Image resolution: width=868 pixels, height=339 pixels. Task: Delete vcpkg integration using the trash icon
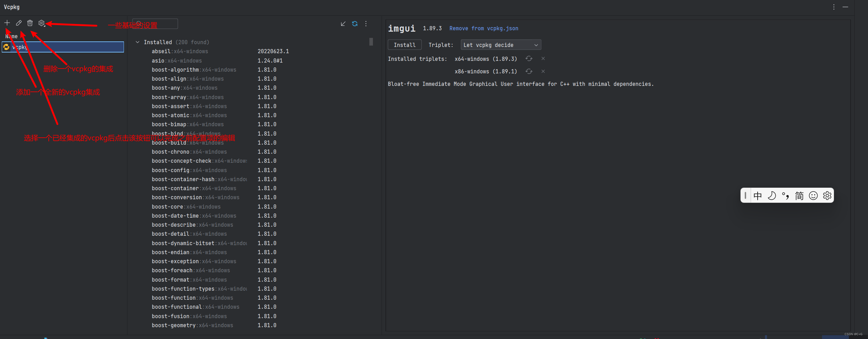[30, 23]
